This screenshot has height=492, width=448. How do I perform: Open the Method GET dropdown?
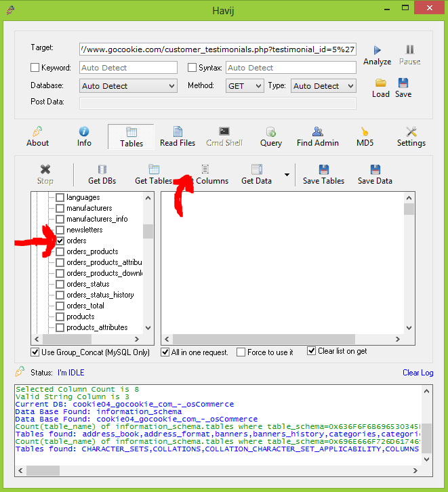coord(245,86)
